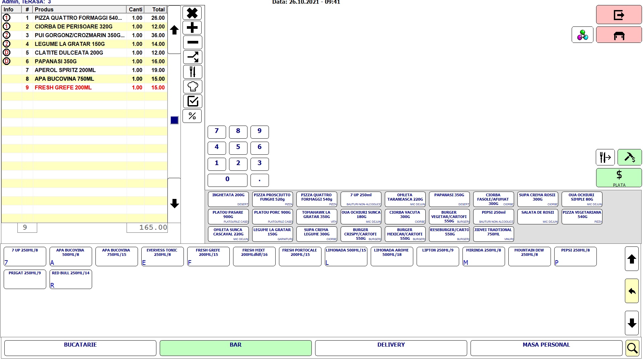Click the minus quantity icon
The height and width of the screenshot is (360, 644).
point(192,43)
